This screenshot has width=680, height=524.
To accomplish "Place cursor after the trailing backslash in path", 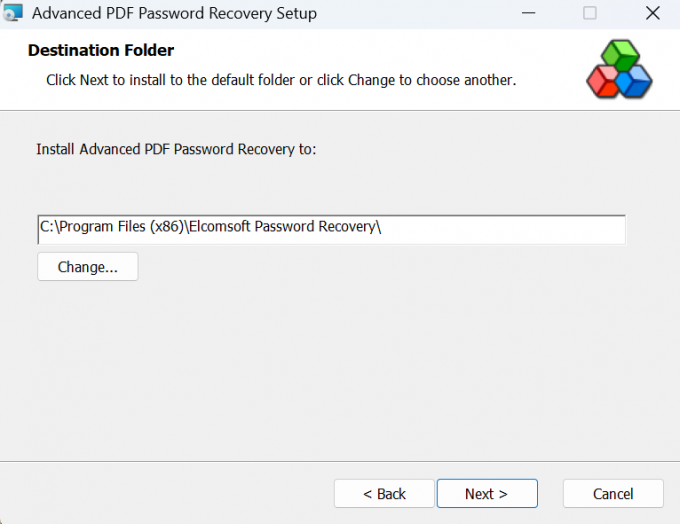I will coord(382,226).
